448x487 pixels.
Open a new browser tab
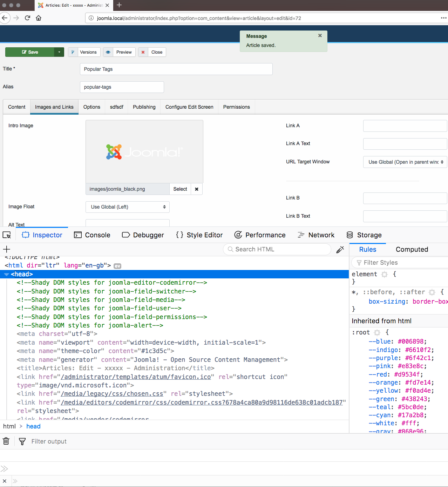119,5
